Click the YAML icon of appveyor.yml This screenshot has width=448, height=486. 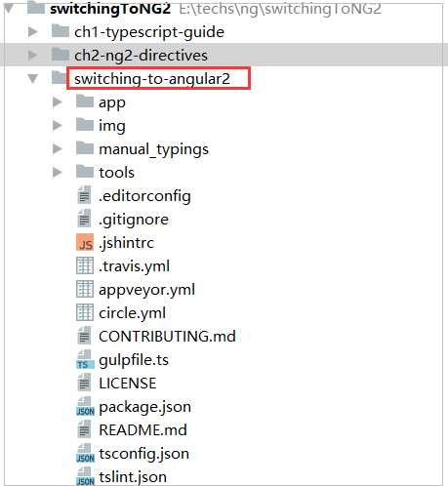[x=85, y=289]
